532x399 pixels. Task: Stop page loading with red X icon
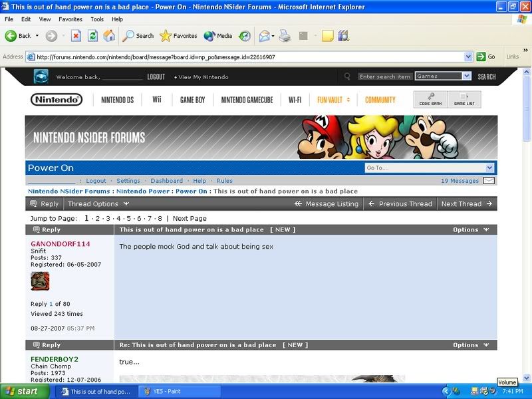pos(76,36)
